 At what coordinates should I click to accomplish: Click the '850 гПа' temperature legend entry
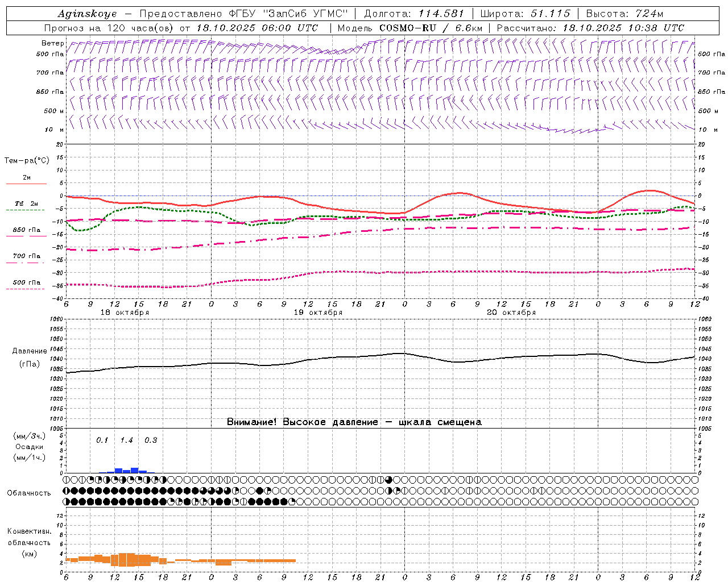pos(26,230)
